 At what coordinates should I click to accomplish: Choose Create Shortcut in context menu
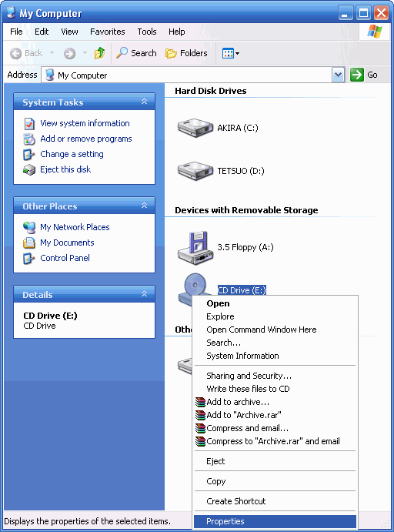click(275, 501)
